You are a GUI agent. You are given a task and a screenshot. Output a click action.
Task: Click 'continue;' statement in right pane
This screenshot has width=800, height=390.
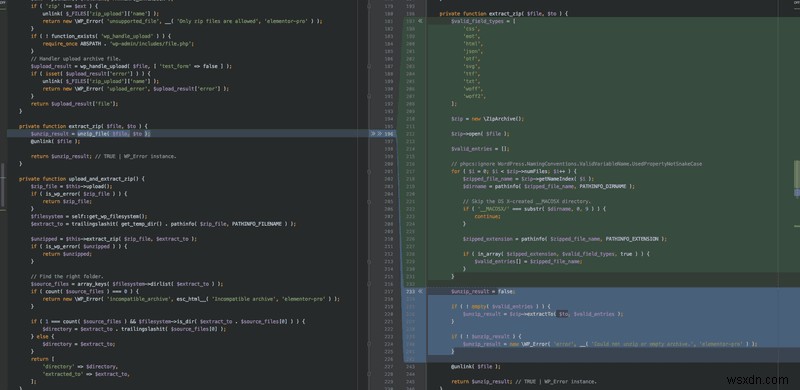tap(487, 216)
